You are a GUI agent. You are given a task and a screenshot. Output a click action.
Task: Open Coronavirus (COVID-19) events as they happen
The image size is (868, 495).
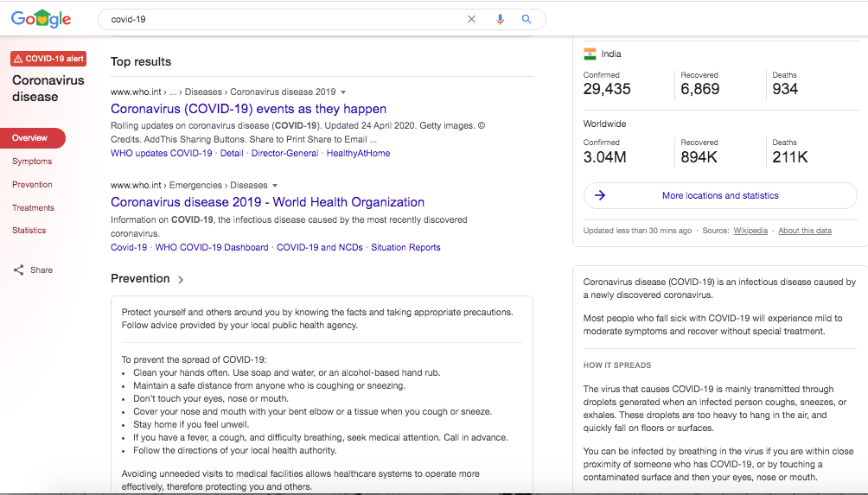tap(248, 109)
